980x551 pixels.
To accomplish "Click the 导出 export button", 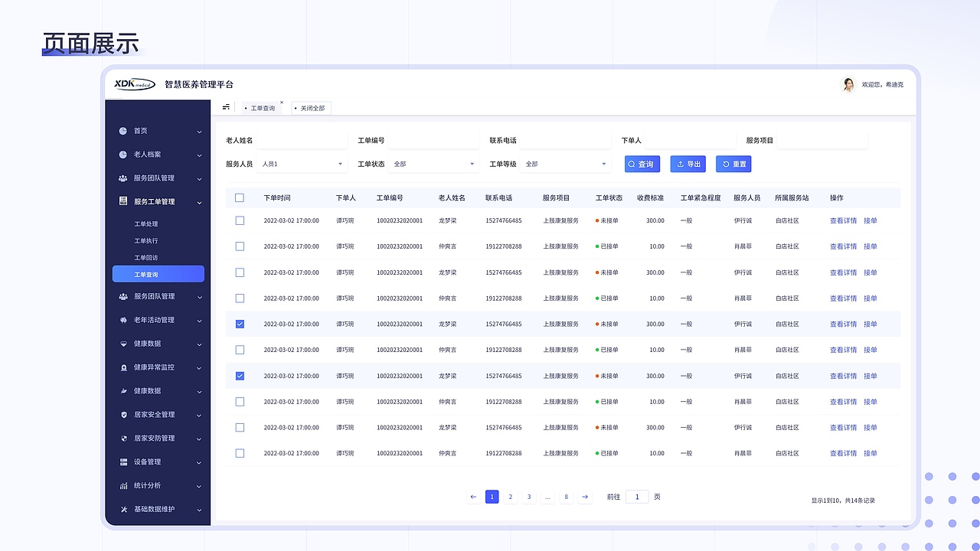I will point(688,164).
